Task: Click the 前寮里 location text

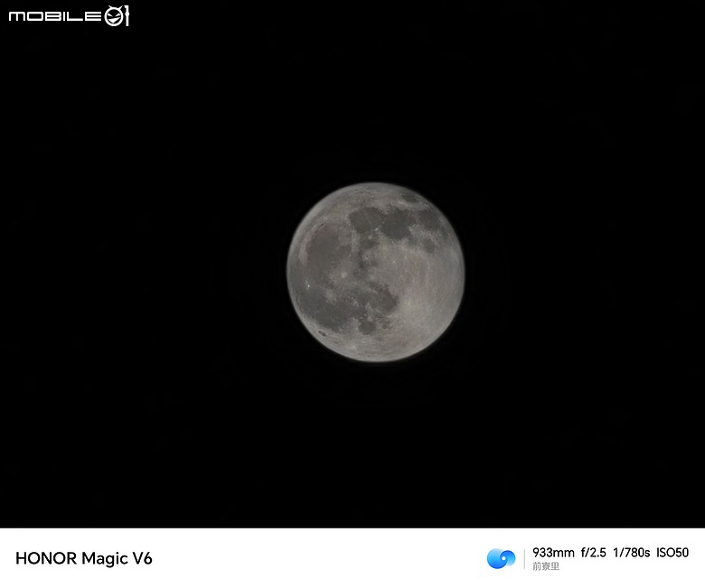Action: tap(546, 566)
